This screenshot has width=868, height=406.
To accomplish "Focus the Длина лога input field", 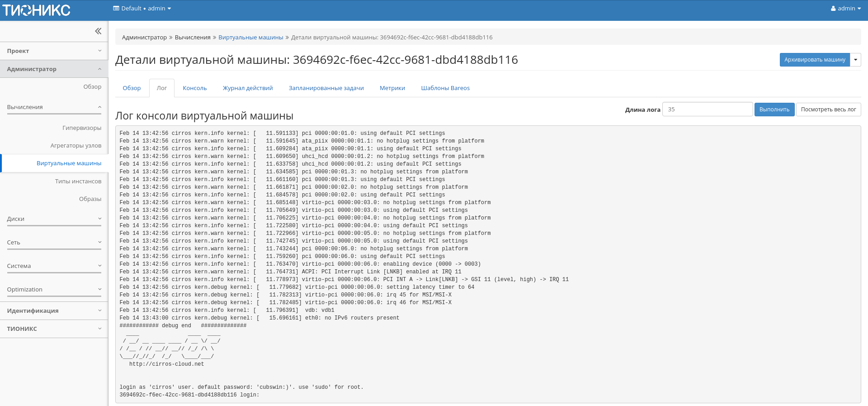I will point(707,110).
